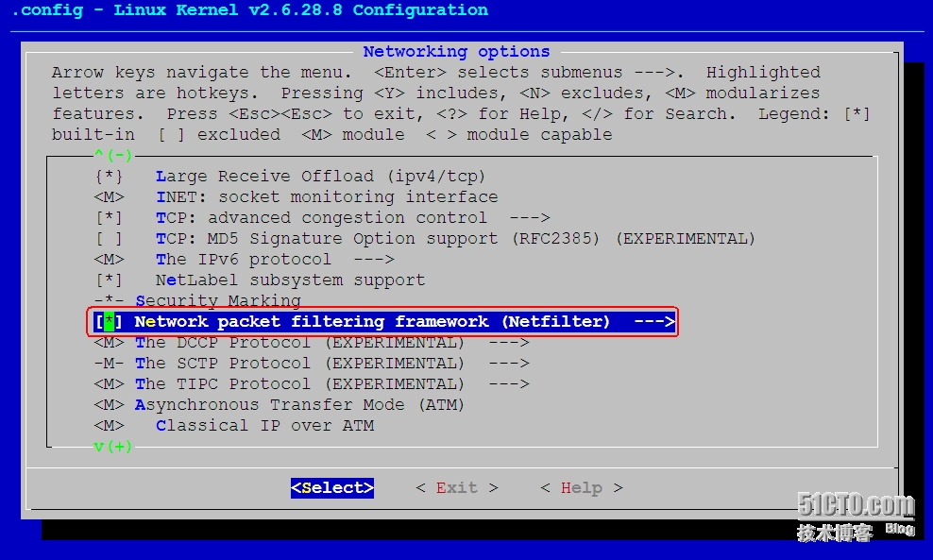Choose the < Exit > button
The width and height of the screenshot is (933, 560).
point(456,488)
